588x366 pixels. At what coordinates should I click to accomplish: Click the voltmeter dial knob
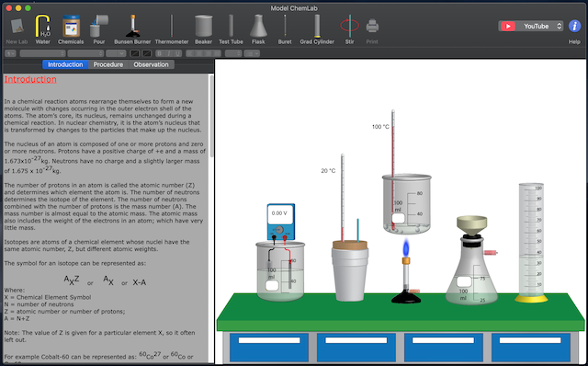click(279, 230)
